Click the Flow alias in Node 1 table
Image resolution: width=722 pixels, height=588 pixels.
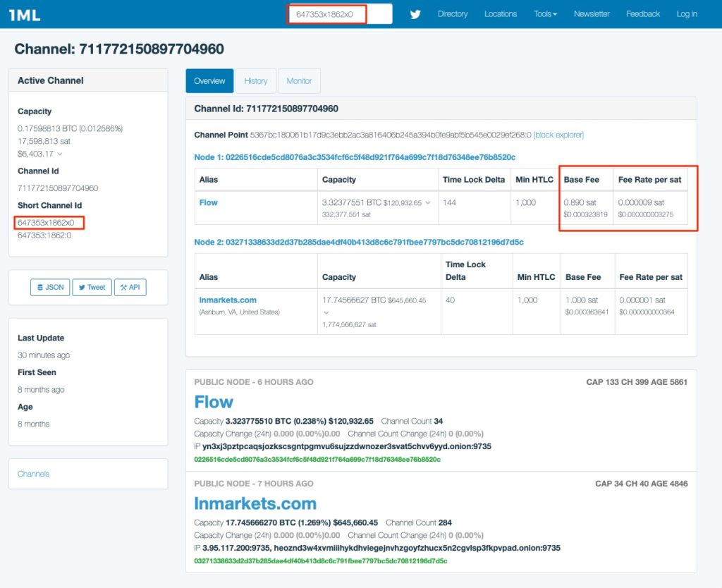tap(209, 202)
